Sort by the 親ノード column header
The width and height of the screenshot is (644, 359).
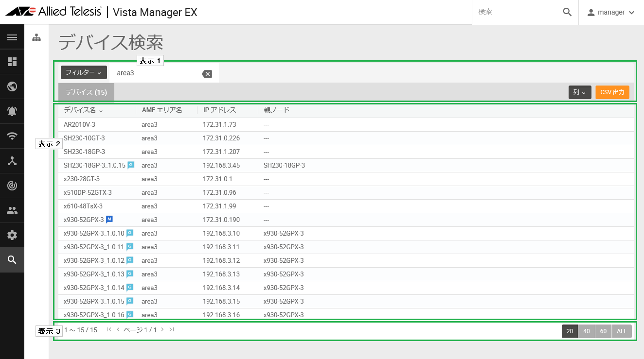(x=276, y=110)
